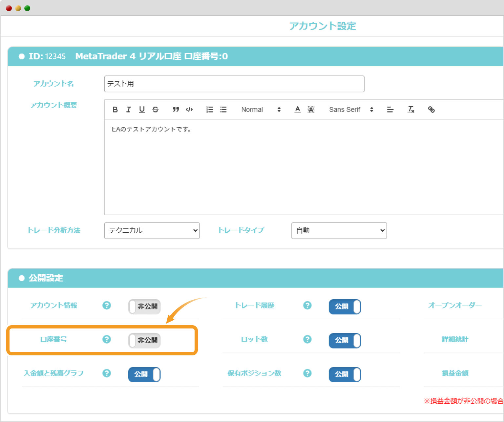
Task: Clear formatting with the Tx icon
Action: [x=410, y=109]
